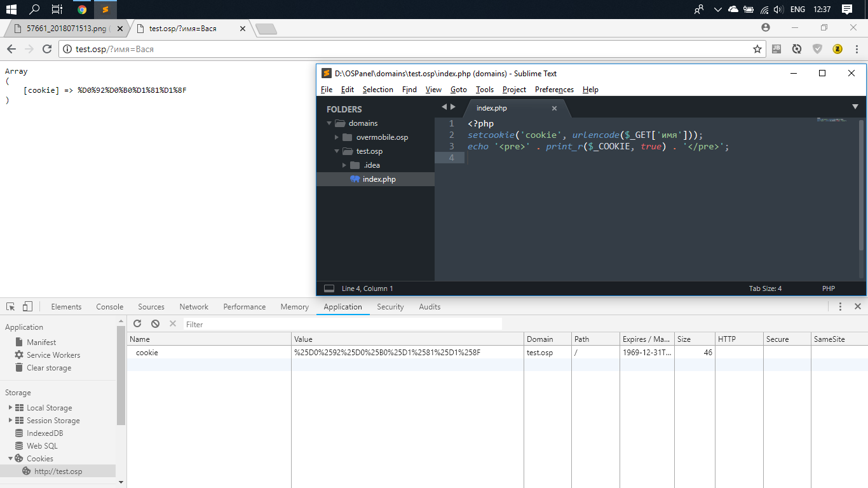Open DevTools three-dot customize menu
This screenshot has height=488, width=868.
coord(840,306)
